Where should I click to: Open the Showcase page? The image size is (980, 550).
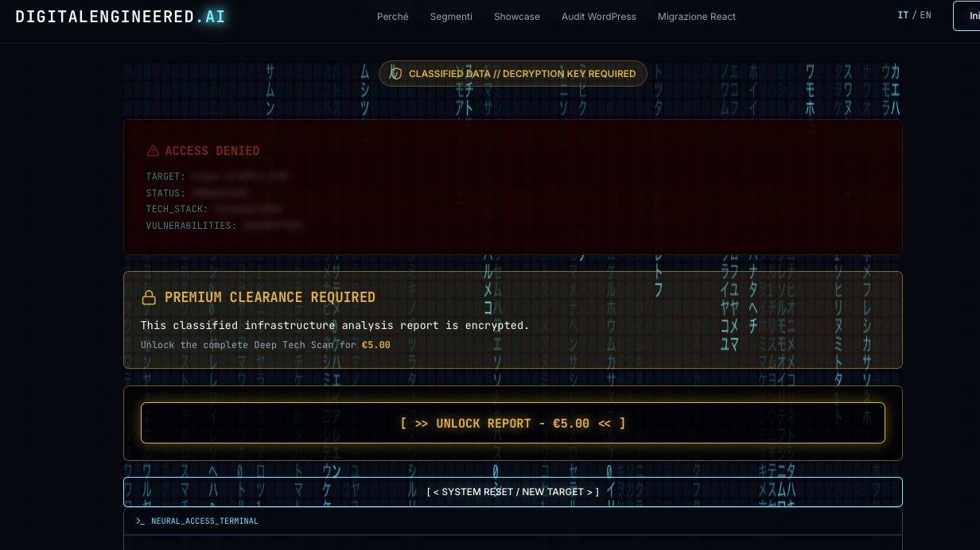click(x=516, y=16)
